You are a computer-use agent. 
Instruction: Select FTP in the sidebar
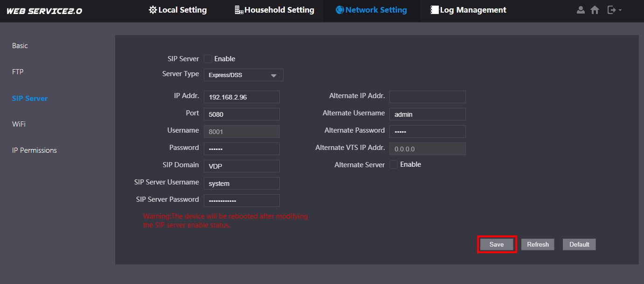coord(18,72)
